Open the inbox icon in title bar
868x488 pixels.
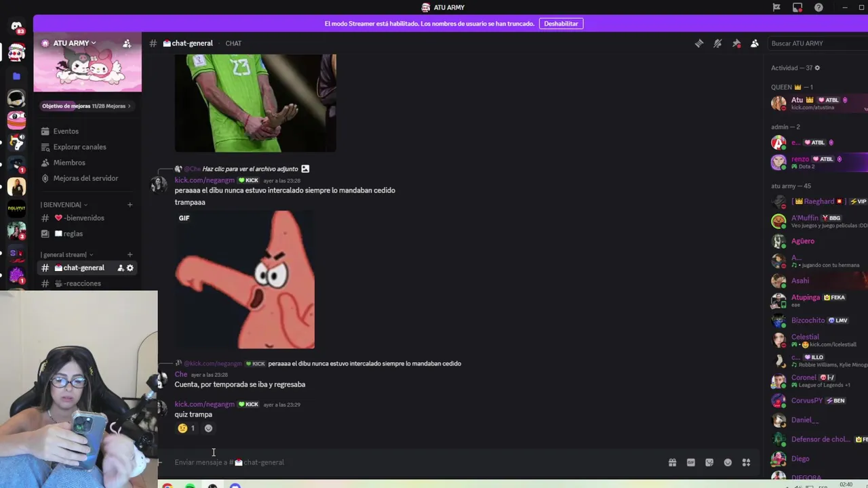point(797,7)
